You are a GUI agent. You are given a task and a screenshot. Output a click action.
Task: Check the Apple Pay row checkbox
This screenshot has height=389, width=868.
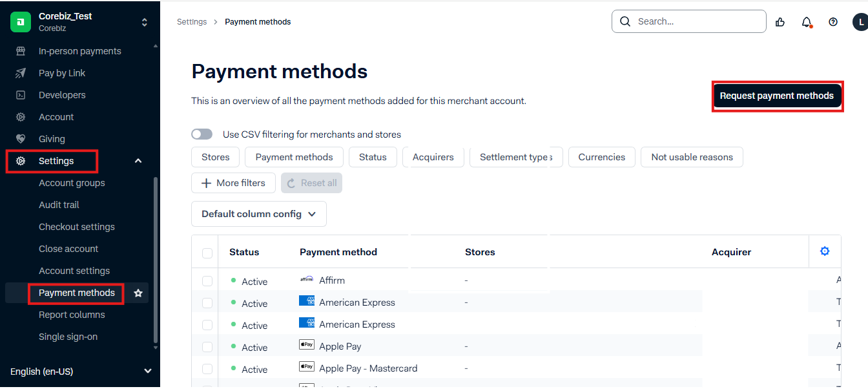(x=207, y=347)
